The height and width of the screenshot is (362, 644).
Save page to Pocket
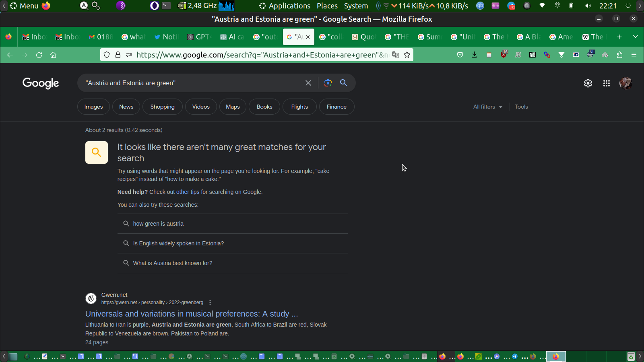460,55
